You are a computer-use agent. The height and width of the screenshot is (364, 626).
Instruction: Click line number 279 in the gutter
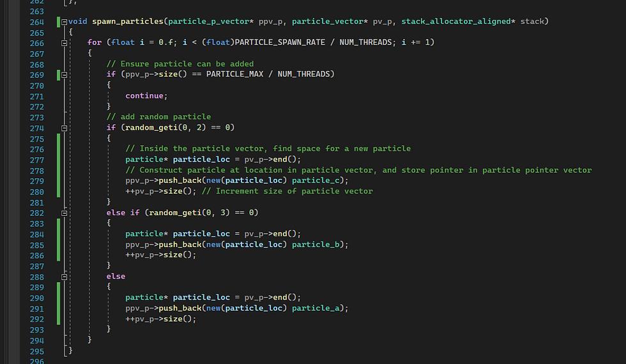click(x=37, y=181)
